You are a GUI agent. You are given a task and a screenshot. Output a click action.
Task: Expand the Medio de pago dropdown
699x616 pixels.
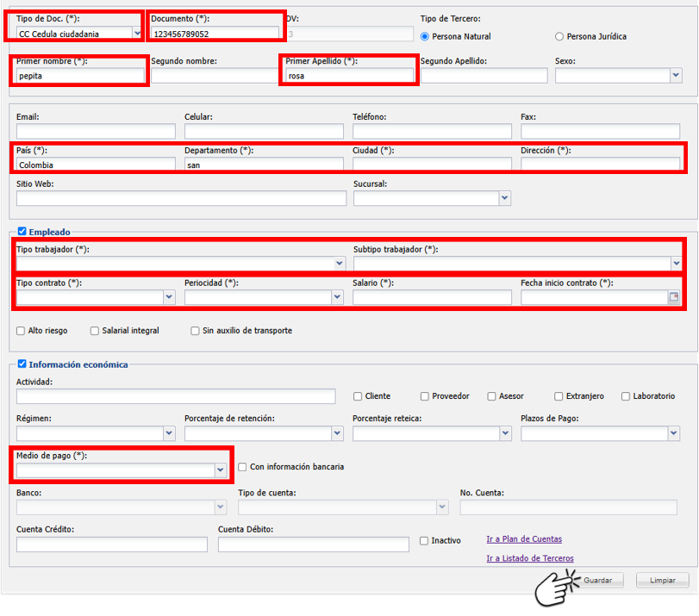221,470
